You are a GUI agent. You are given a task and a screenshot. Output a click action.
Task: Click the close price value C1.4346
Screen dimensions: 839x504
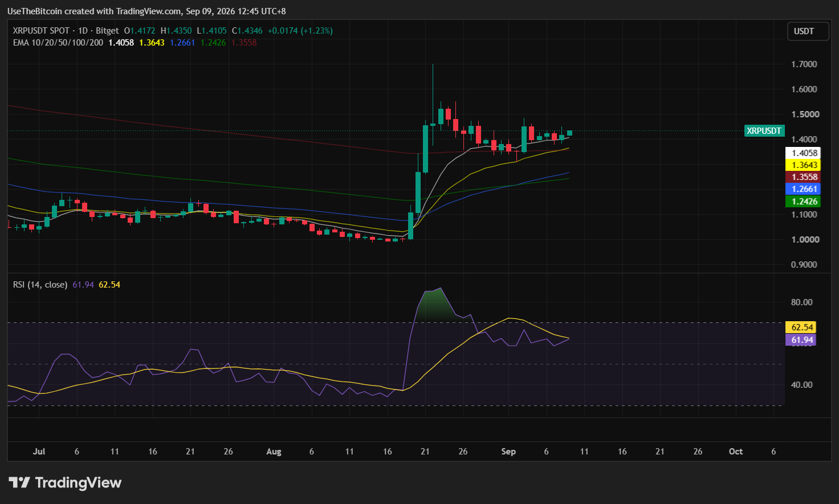247,31
